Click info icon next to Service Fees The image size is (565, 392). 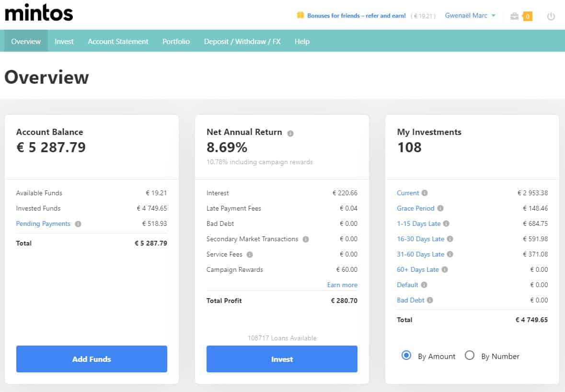(x=250, y=255)
